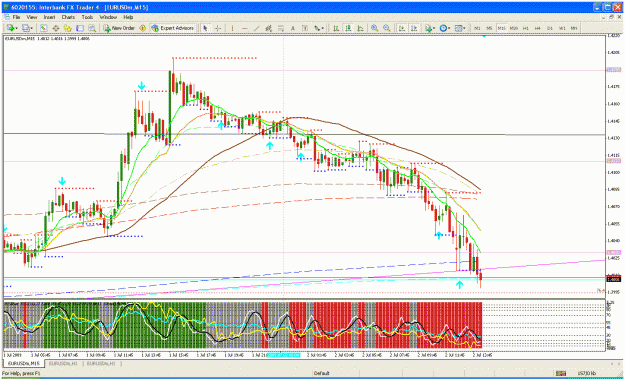Expand the Profiles dropdown arrow

tap(32, 28)
